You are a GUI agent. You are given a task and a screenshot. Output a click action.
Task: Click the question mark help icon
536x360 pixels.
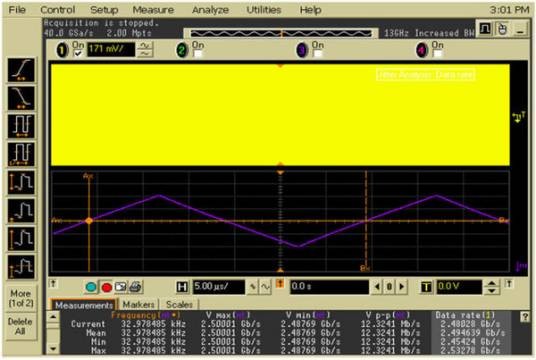point(525,317)
